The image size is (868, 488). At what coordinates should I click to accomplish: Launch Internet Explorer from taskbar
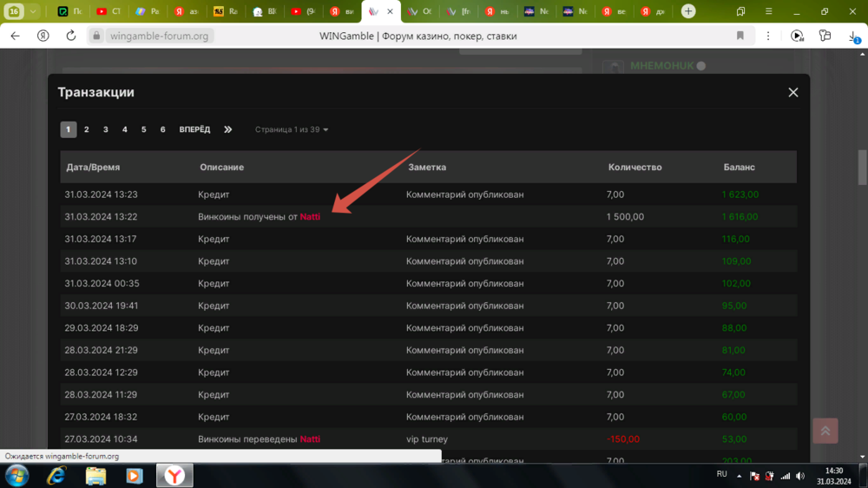(56, 475)
